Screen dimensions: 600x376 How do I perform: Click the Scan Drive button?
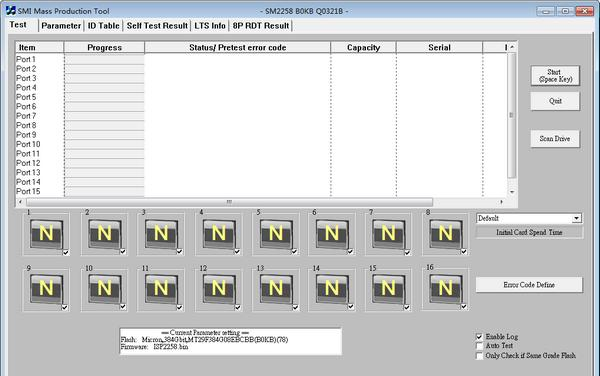[x=555, y=138]
